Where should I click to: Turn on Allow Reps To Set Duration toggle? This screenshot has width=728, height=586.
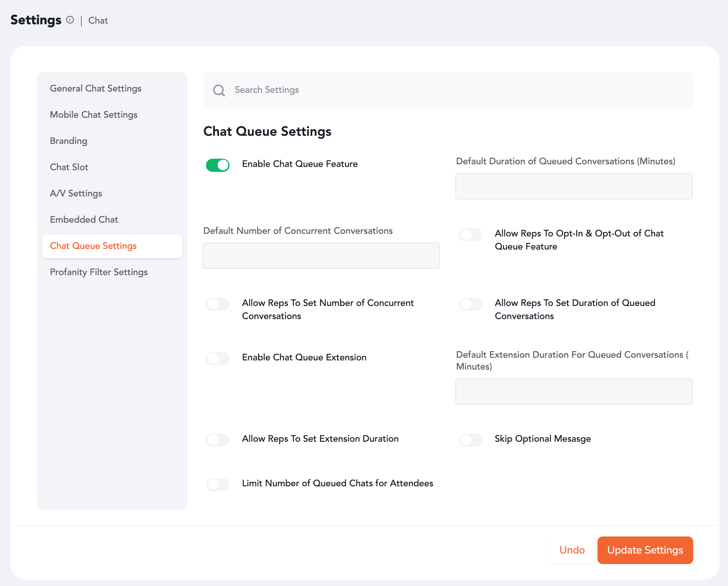(x=470, y=304)
